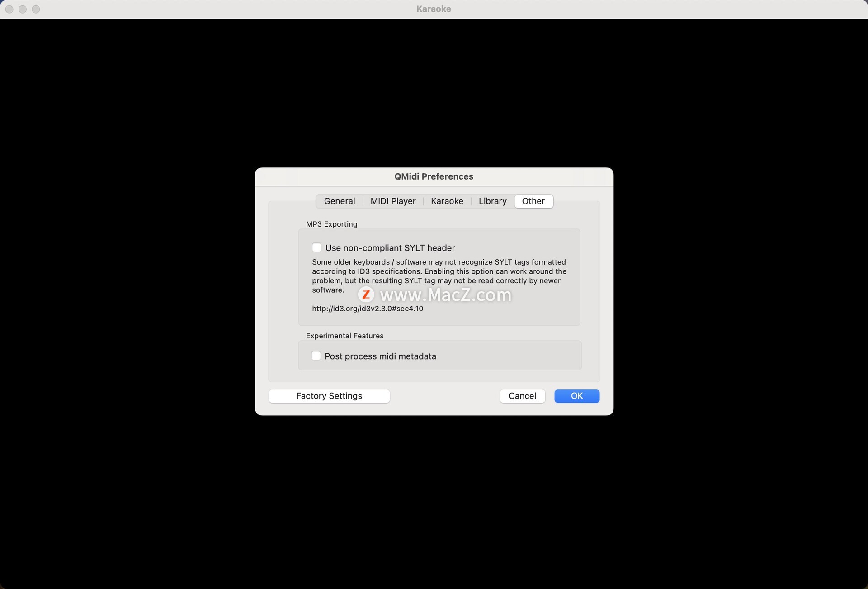This screenshot has height=589, width=868.
Task: Select the Karaoke preferences tab
Action: click(447, 201)
